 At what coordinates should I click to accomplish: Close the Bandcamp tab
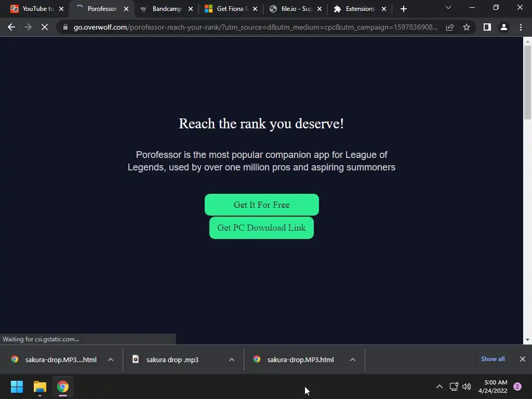(191, 9)
